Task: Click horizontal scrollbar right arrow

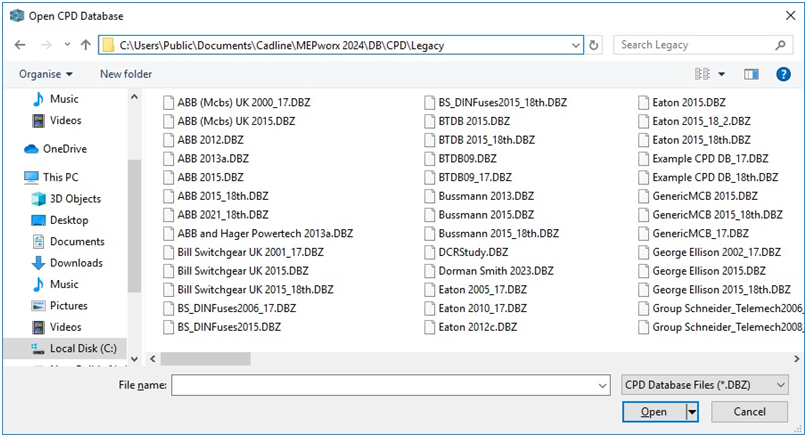Action: point(797,359)
